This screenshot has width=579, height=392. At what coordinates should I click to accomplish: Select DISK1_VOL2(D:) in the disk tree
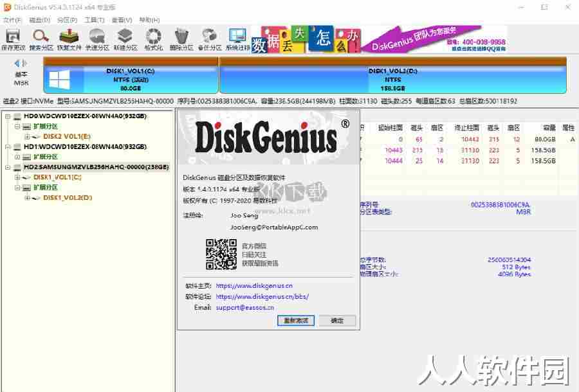68,198
